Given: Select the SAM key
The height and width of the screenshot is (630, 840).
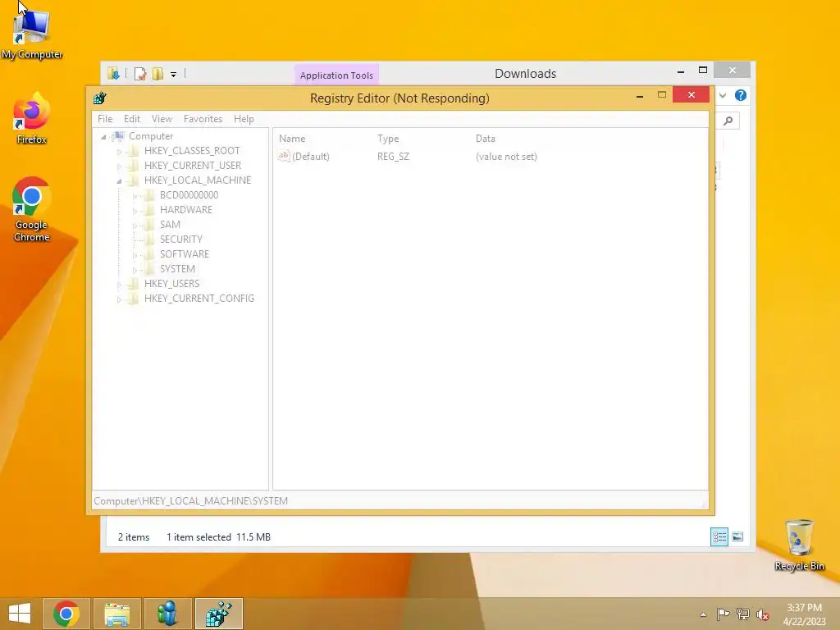Looking at the screenshot, I should click(x=170, y=225).
